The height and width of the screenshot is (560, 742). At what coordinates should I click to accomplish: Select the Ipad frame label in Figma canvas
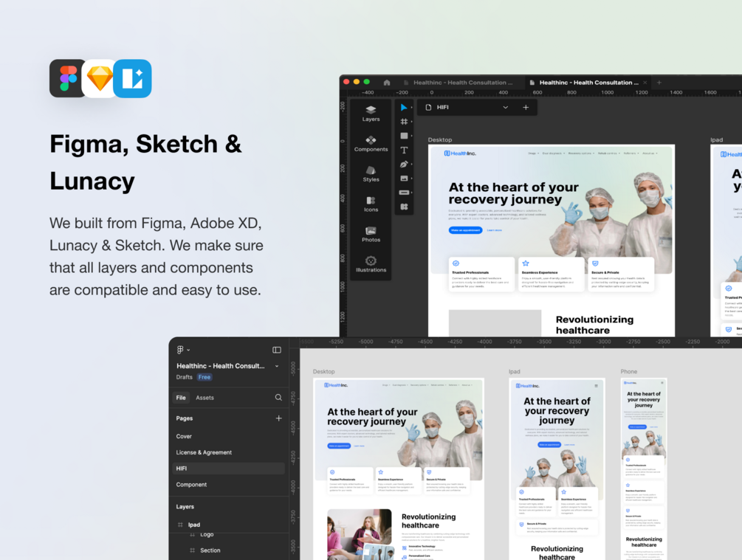pyautogui.click(x=515, y=372)
